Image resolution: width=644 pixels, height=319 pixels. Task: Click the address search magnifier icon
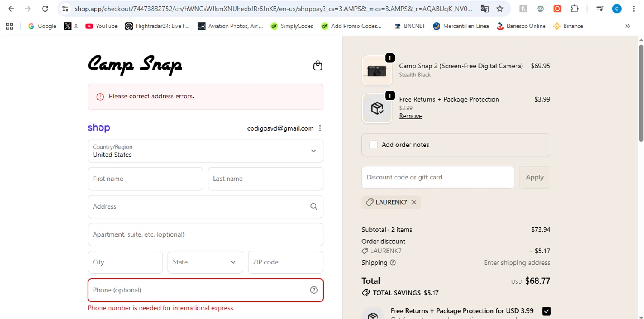314,207
